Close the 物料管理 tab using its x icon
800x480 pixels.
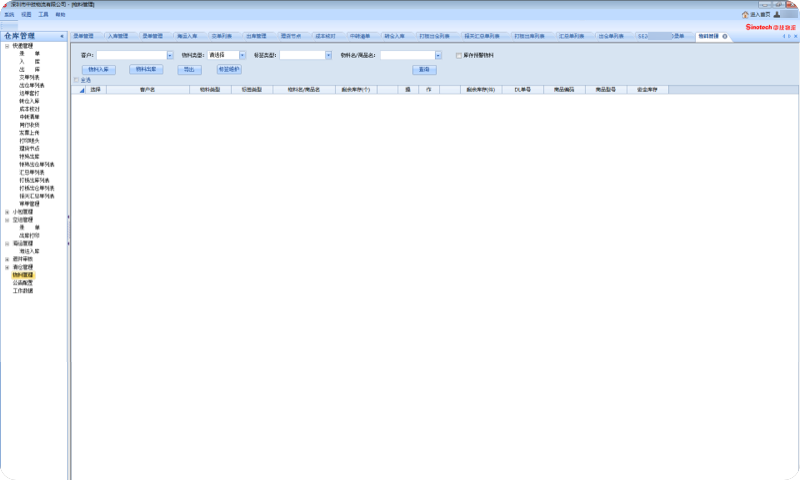(725, 36)
